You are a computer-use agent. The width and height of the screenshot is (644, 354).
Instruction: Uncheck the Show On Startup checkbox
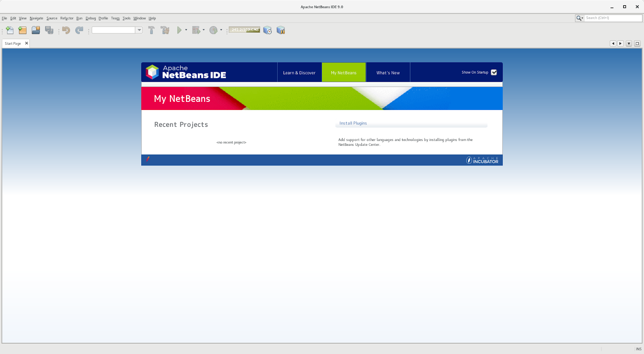pos(494,72)
